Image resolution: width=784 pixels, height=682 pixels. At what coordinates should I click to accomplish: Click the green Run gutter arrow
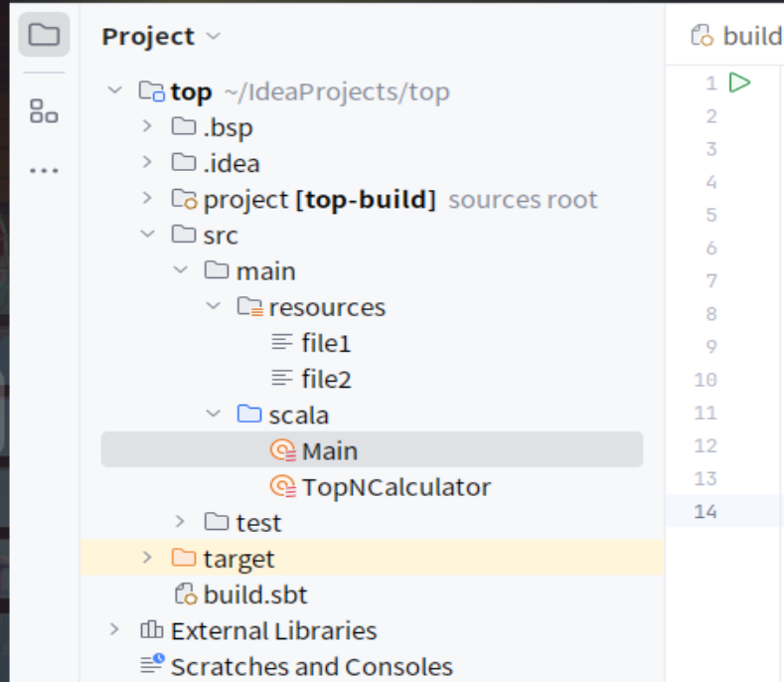pyautogui.click(x=739, y=83)
